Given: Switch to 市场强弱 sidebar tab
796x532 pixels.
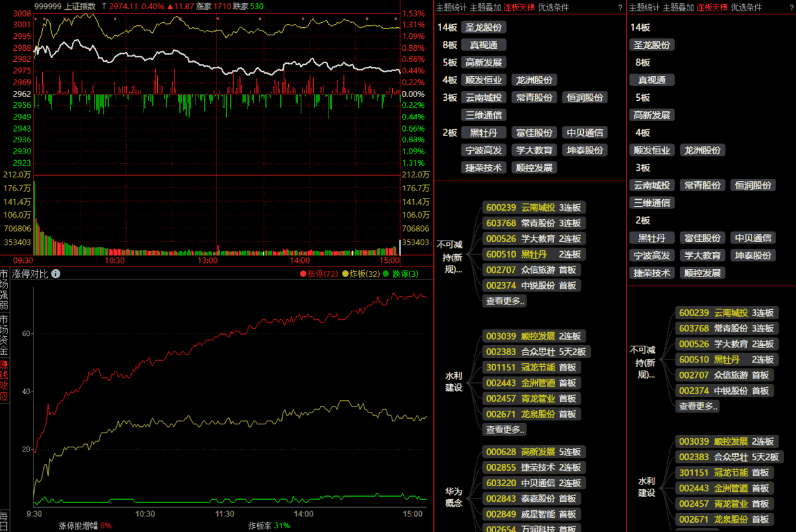Looking at the screenshot, I should point(4,290).
